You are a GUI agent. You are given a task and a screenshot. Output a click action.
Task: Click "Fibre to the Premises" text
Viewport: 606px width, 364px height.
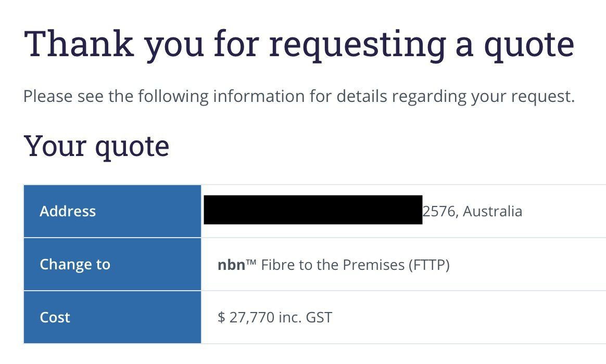point(333,265)
